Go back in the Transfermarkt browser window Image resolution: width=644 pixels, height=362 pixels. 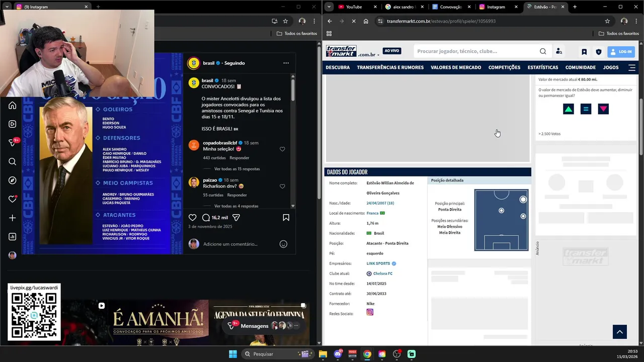pyautogui.click(x=330, y=21)
